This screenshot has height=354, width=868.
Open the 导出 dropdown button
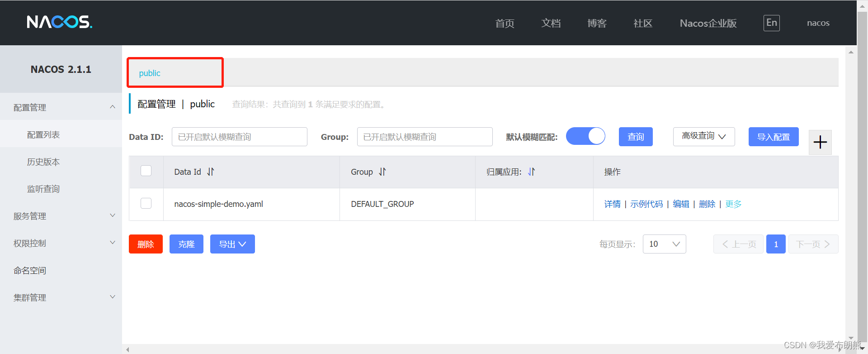[x=232, y=244]
